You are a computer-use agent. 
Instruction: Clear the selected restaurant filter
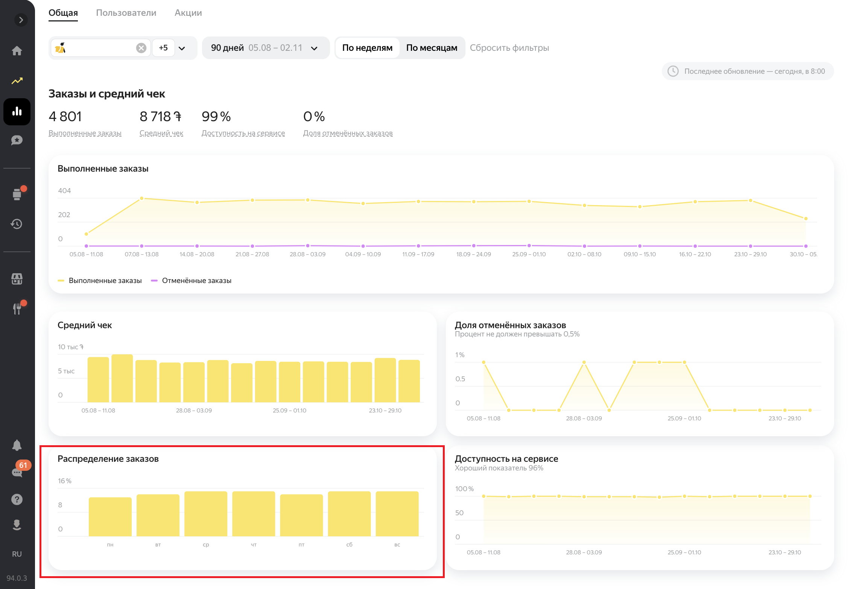click(x=141, y=48)
